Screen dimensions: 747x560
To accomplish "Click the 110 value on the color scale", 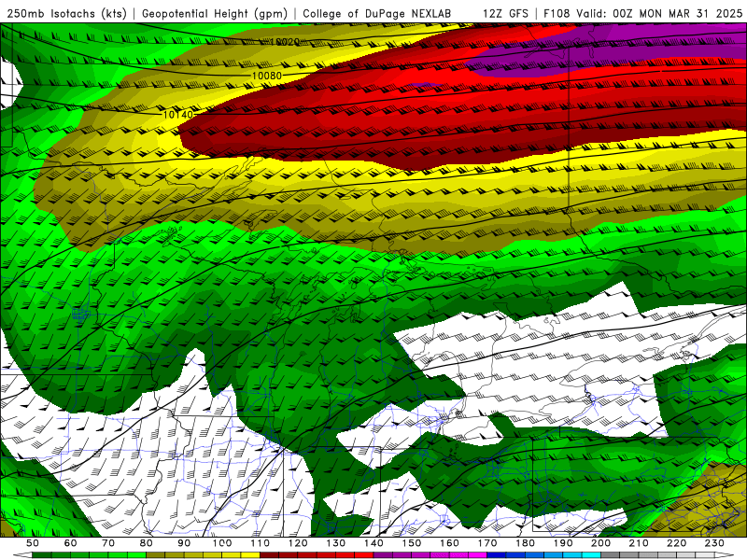I will coord(261,543).
